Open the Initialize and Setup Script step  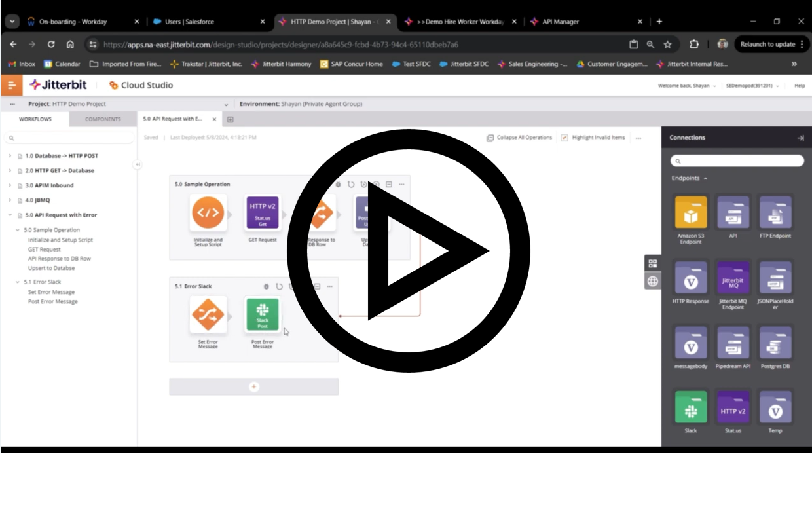pyautogui.click(x=208, y=213)
